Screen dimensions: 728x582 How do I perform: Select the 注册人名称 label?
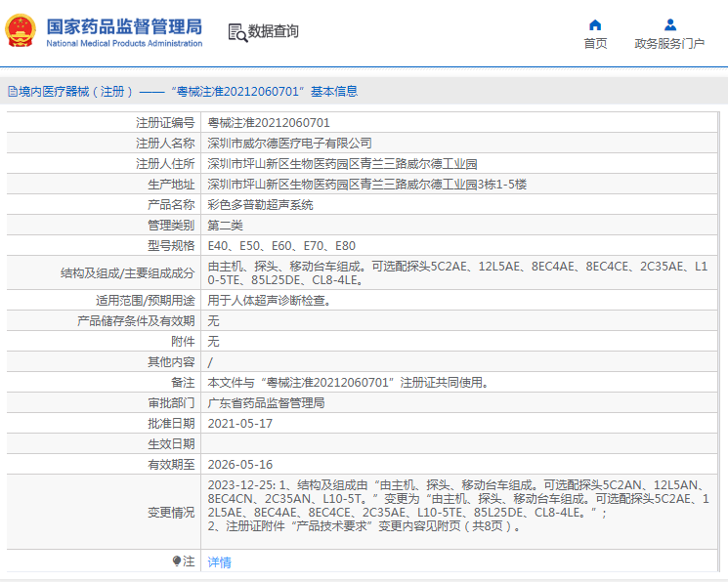(165, 143)
